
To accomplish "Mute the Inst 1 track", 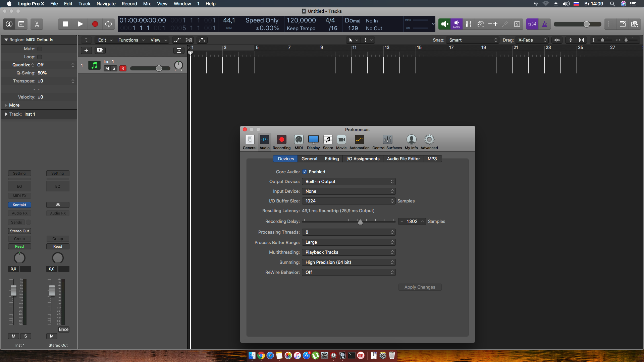I will point(107,68).
